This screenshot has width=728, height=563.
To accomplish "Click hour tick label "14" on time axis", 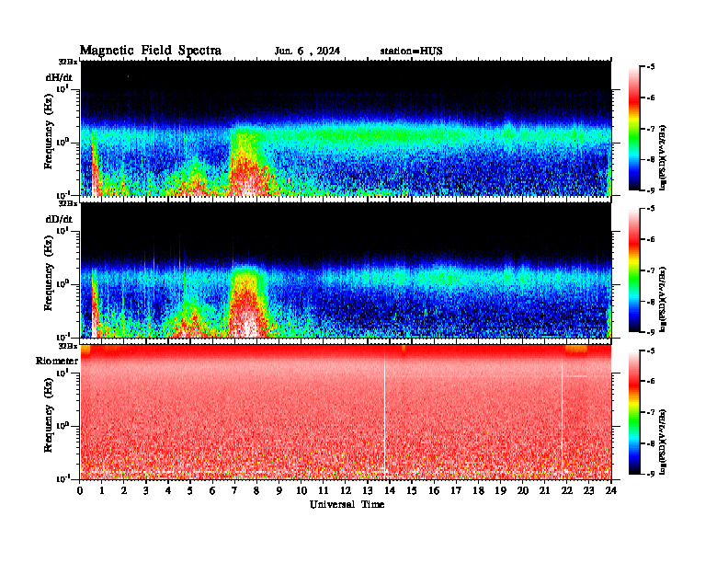I will tap(390, 491).
